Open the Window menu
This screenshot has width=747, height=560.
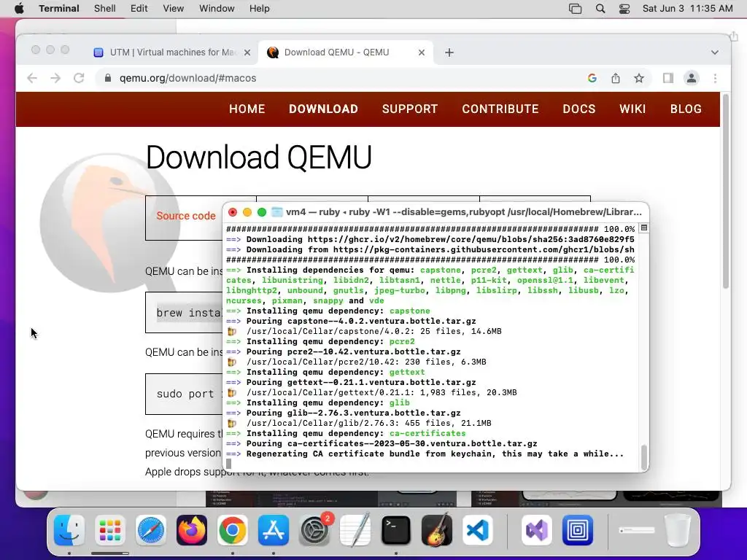coord(217,9)
